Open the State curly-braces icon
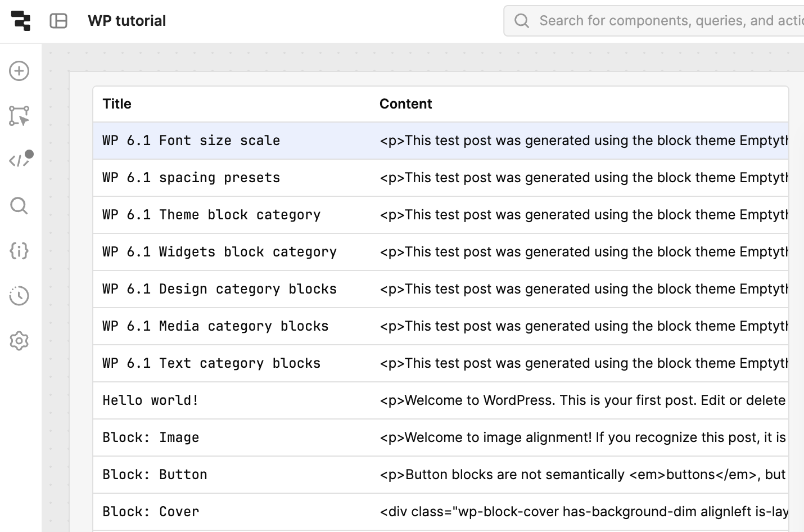 point(19,251)
